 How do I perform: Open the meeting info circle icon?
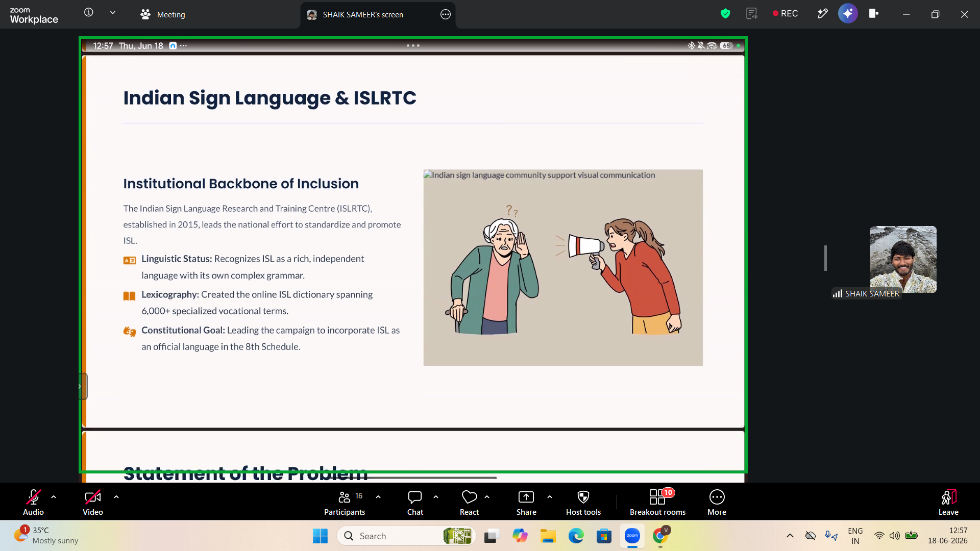click(x=89, y=12)
